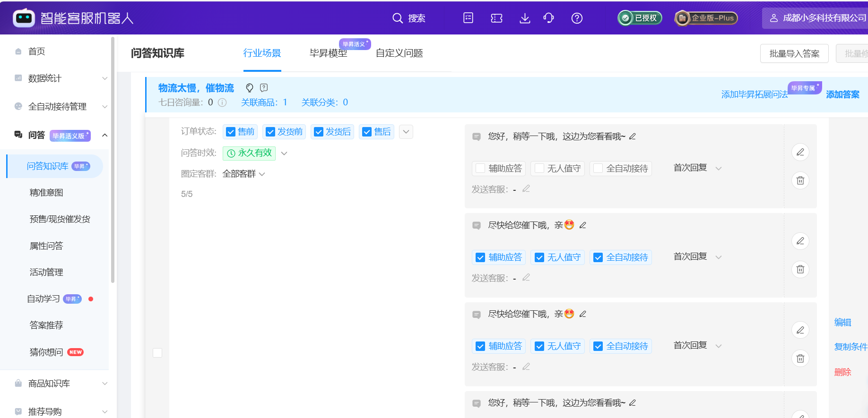Image resolution: width=868 pixels, height=418 pixels.
Task: Open 属性问答 sidebar item
Action: pyautogui.click(x=46, y=246)
